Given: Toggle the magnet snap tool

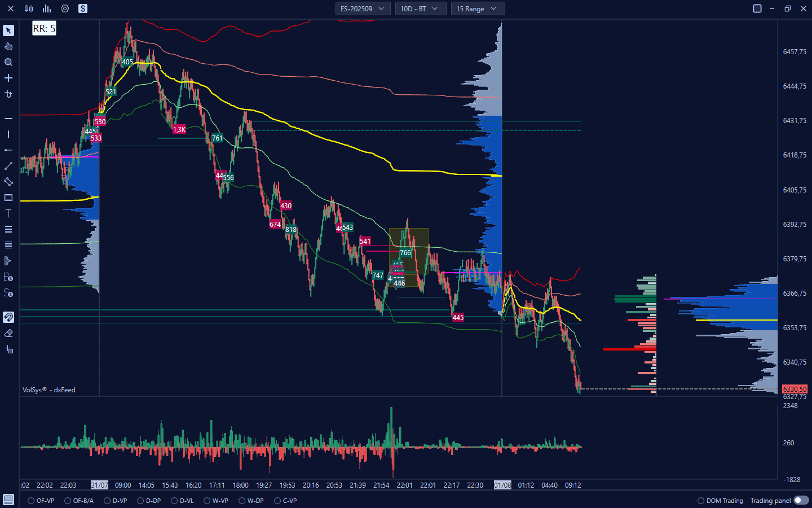Looking at the screenshot, I should 8,317.
